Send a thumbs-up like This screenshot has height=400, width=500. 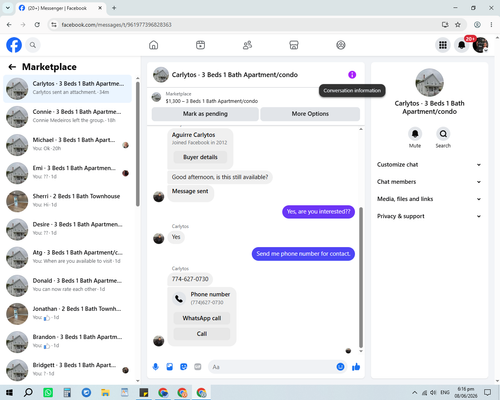pyautogui.click(x=356, y=367)
